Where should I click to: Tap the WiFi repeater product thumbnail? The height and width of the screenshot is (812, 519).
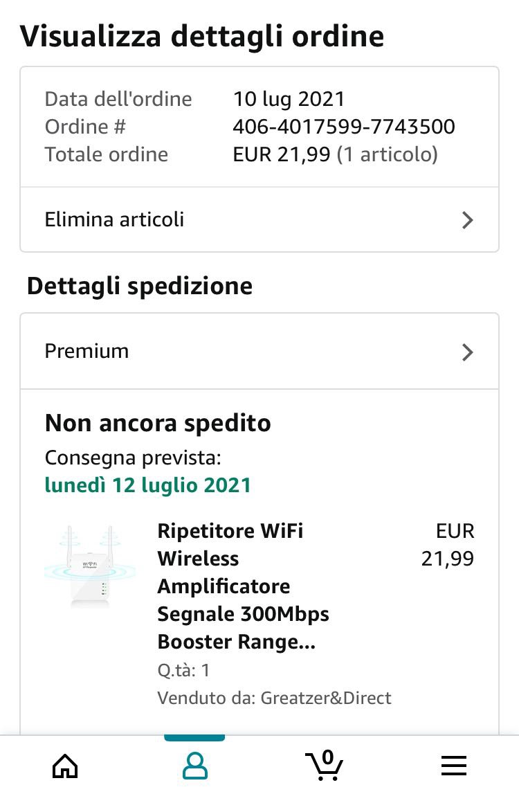click(90, 567)
